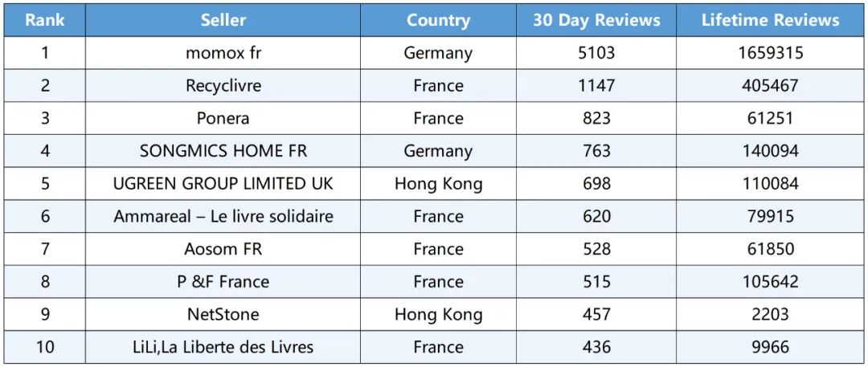The height and width of the screenshot is (367, 868).
Task: Click the momox fr seller cell
Action: [x=223, y=53]
